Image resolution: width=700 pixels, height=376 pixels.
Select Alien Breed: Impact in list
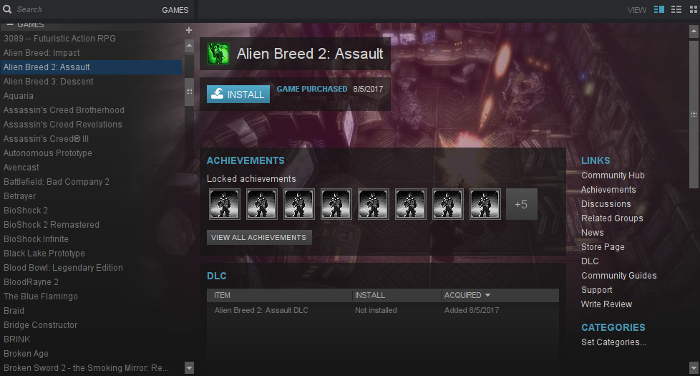[92, 53]
